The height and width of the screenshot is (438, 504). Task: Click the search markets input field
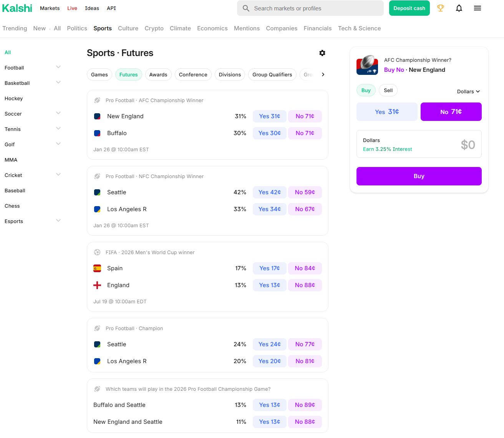(x=310, y=8)
